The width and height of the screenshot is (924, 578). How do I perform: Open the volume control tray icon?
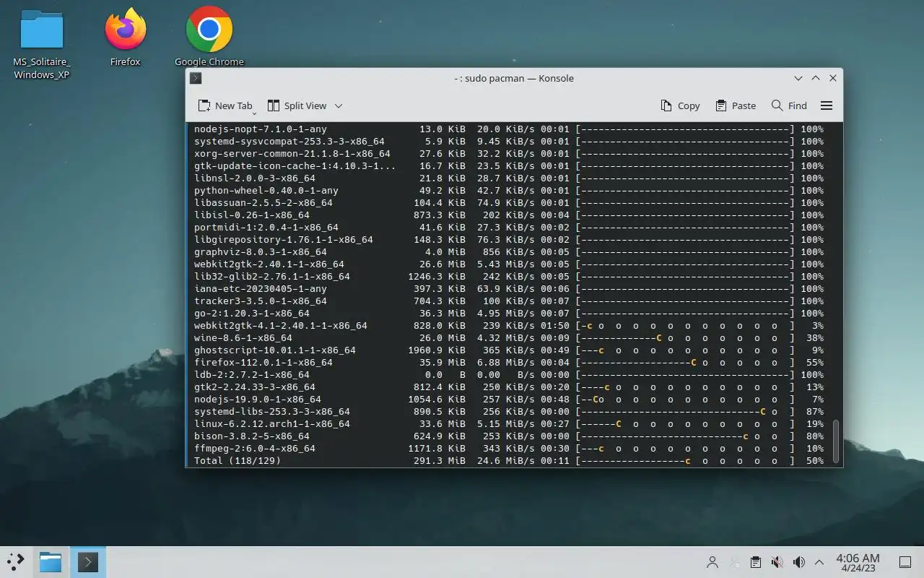tap(799, 562)
